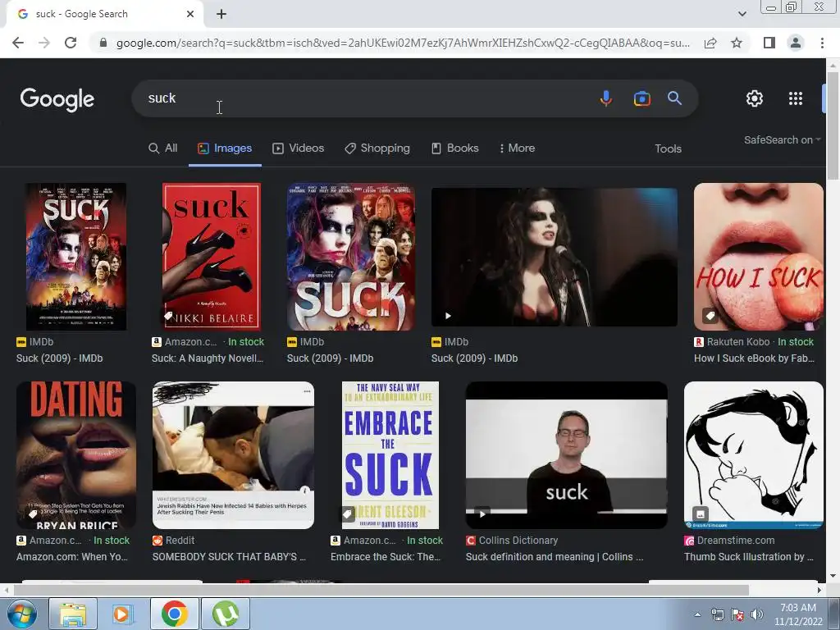Viewport: 840px width, 630px height.
Task: Click the network tray icon
Action: (717, 614)
